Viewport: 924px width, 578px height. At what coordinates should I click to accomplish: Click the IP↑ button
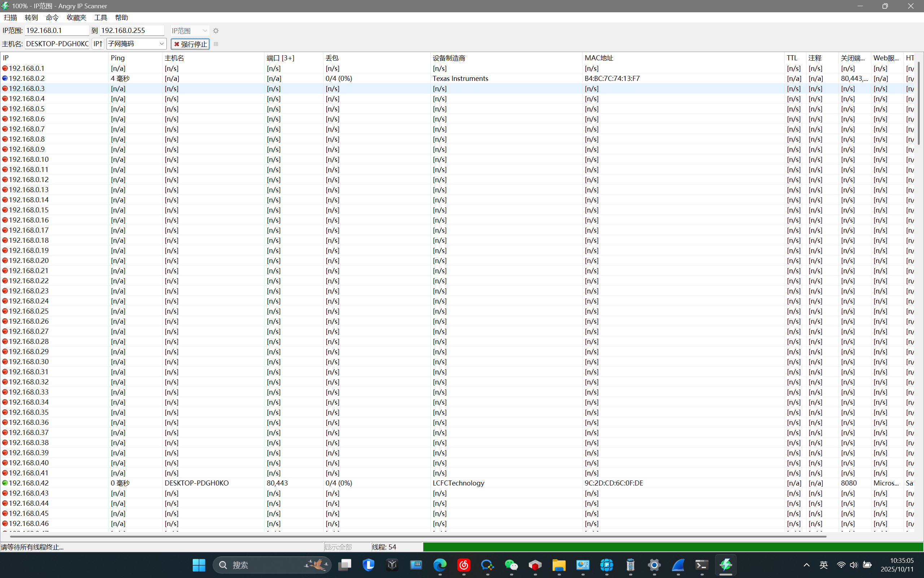98,44
